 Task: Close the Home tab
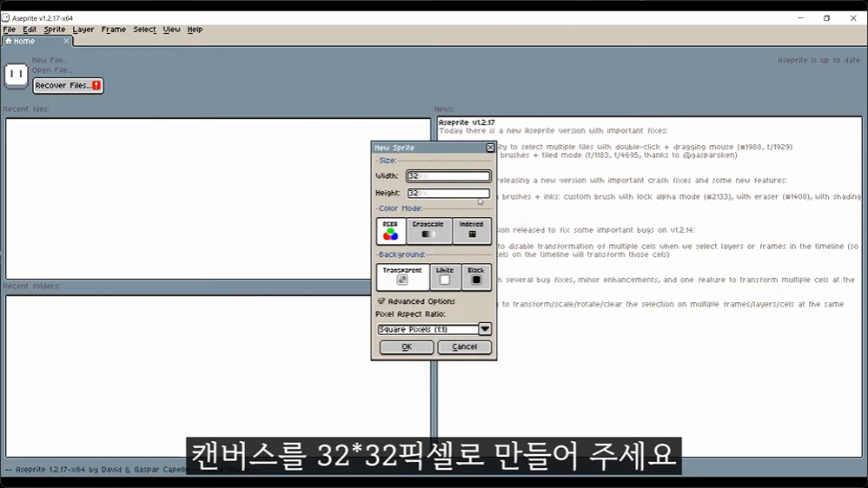coord(66,41)
